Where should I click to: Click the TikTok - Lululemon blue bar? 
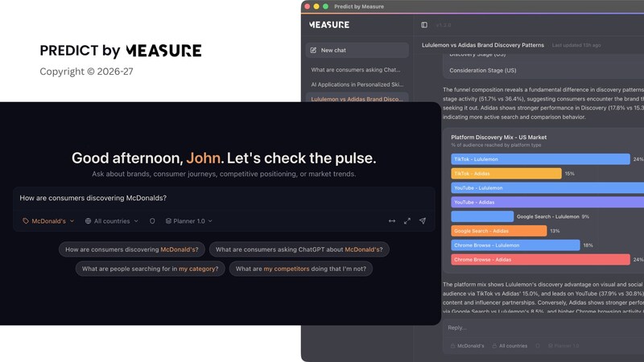click(540, 159)
